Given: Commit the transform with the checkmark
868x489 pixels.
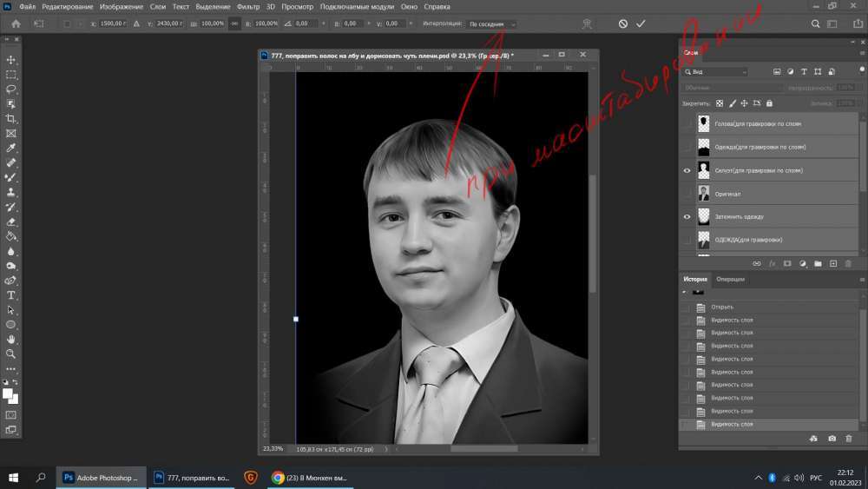Looking at the screenshot, I should (641, 24).
